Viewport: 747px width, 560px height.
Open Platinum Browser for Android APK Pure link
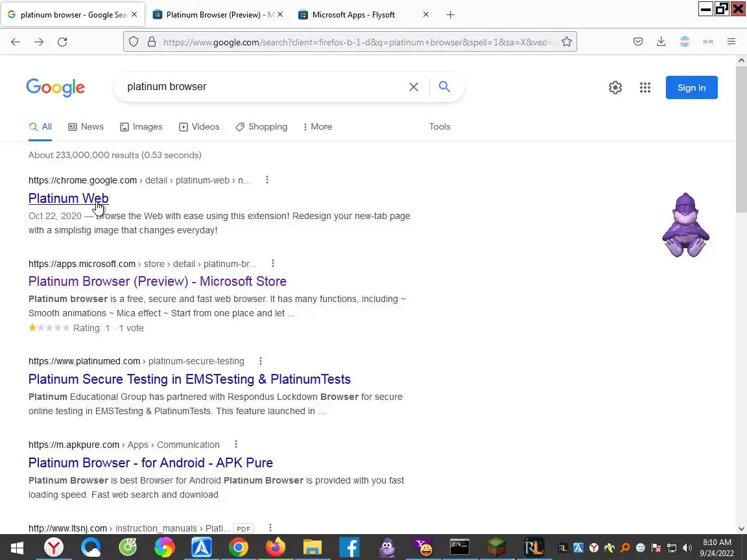(150, 462)
